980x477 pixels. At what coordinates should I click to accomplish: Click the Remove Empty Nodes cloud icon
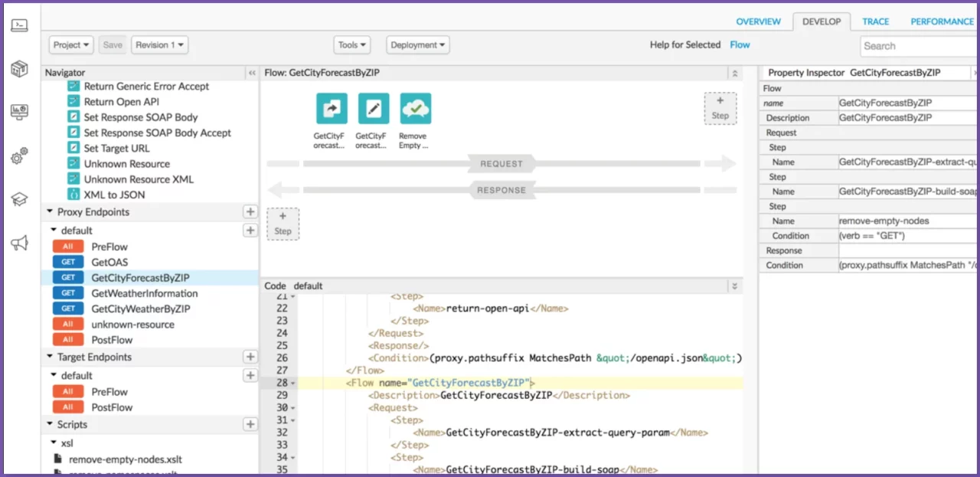coord(415,109)
